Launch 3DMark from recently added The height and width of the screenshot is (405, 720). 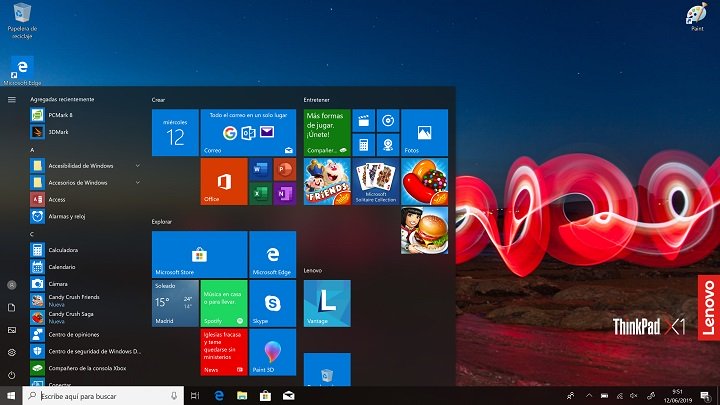[85, 132]
